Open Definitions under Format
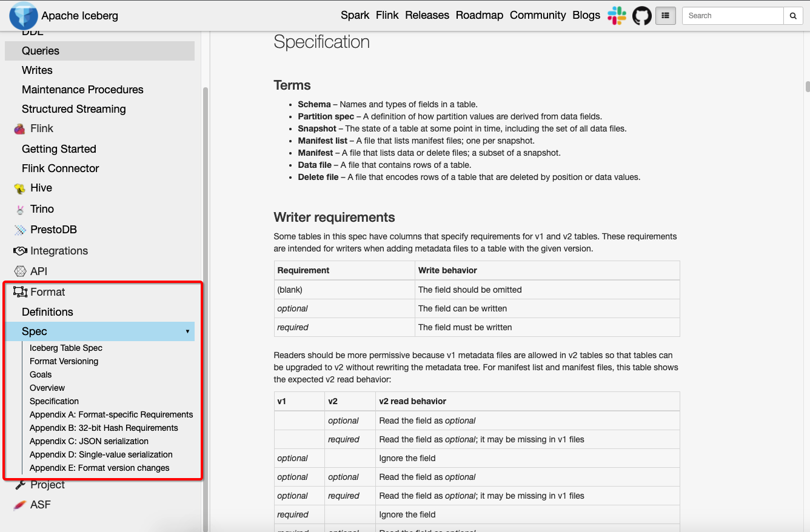Screen dimensions: 810x532 47,312
